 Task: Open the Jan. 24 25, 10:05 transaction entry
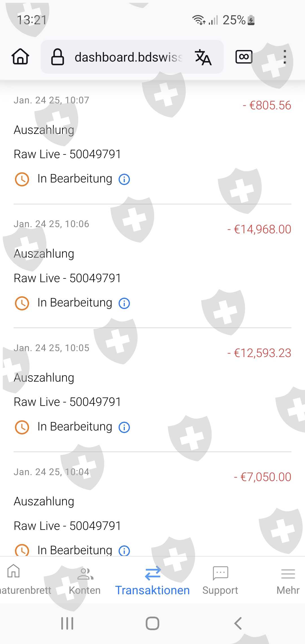click(x=152, y=390)
